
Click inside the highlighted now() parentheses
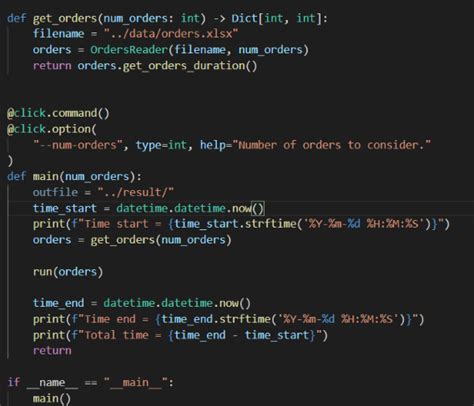(x=258, y=209)
